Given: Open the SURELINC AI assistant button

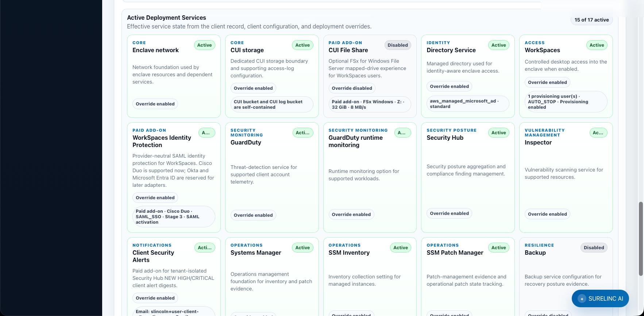Looking at the screenshot, I should pyautogui.click(x=600, y=298).
